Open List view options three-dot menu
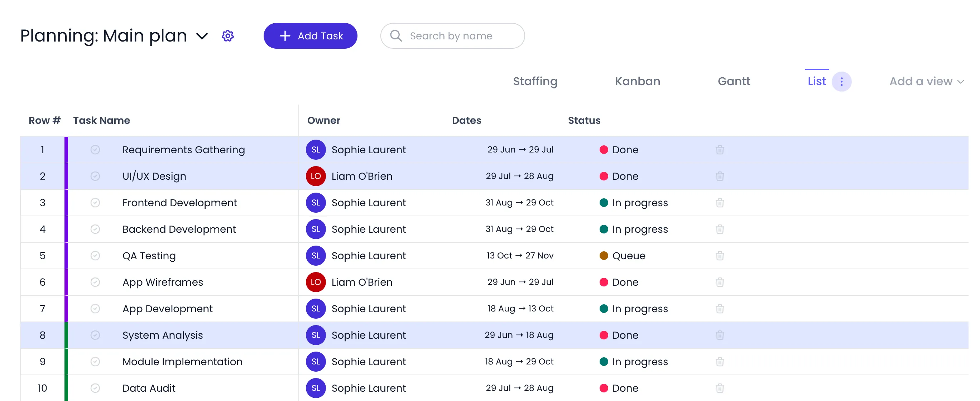The width and height of the screenshot is (980, 401). (841, 81)
